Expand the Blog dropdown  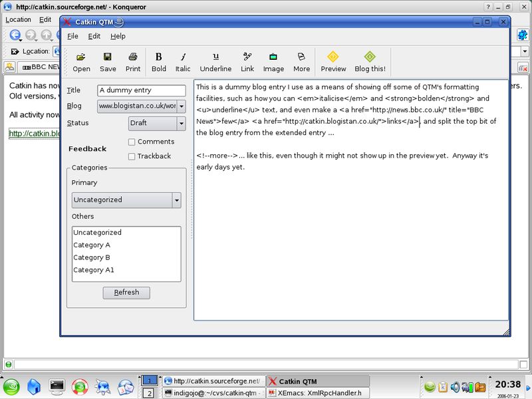[182, 106]
